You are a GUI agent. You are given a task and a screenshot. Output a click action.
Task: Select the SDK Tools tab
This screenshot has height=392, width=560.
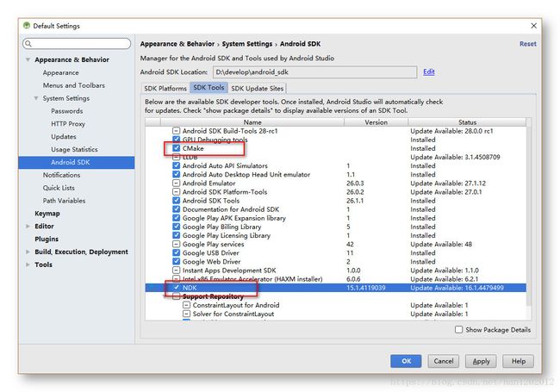point(208,88)
